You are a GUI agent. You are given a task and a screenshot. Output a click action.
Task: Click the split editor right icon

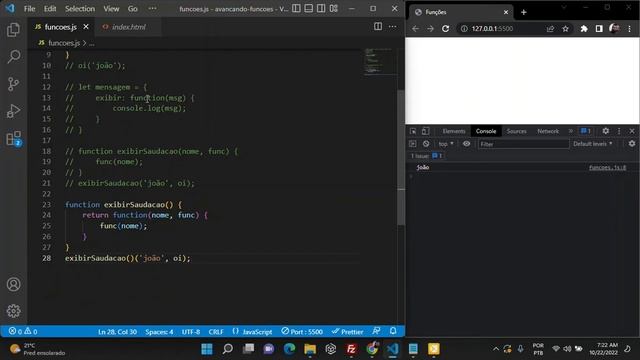[378, 27]
